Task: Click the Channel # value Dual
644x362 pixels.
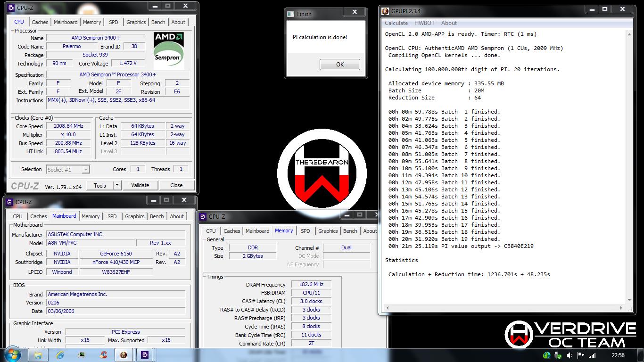Action: (x=347, y=247)
